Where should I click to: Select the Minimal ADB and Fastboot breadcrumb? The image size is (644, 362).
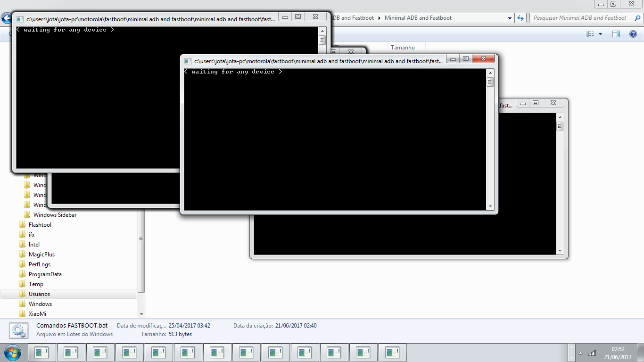(418, 18)
